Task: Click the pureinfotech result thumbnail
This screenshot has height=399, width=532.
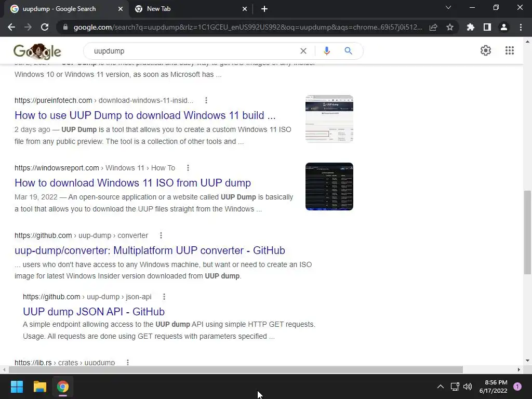Action: click(329, 119)
